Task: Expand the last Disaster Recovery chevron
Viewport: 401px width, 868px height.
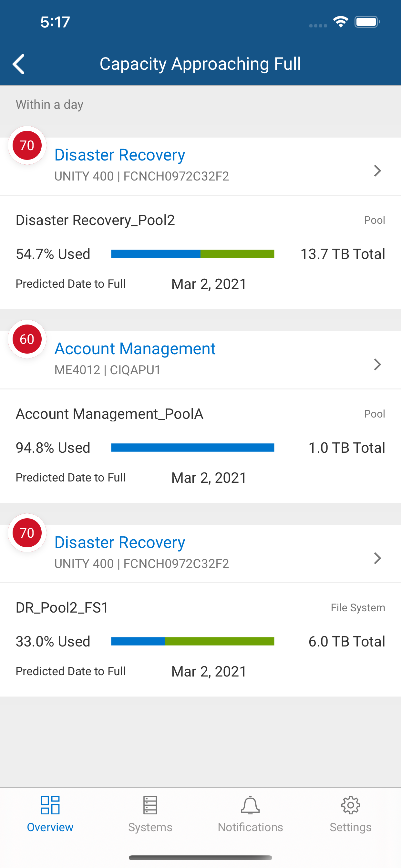Action: [377, 558]
